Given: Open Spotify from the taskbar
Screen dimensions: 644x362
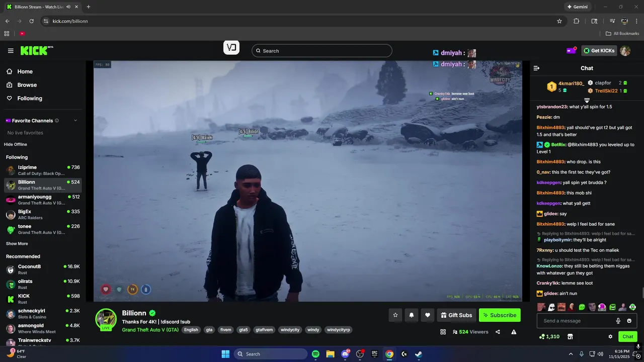Looking at the screenshot, I should click(x=315, y=354).
